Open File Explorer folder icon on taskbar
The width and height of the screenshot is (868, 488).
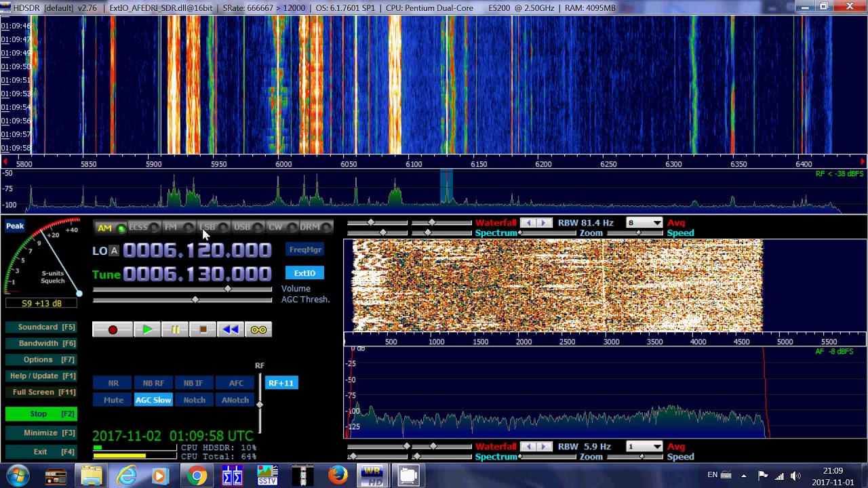pyautogui.click(x=91, y=476)
